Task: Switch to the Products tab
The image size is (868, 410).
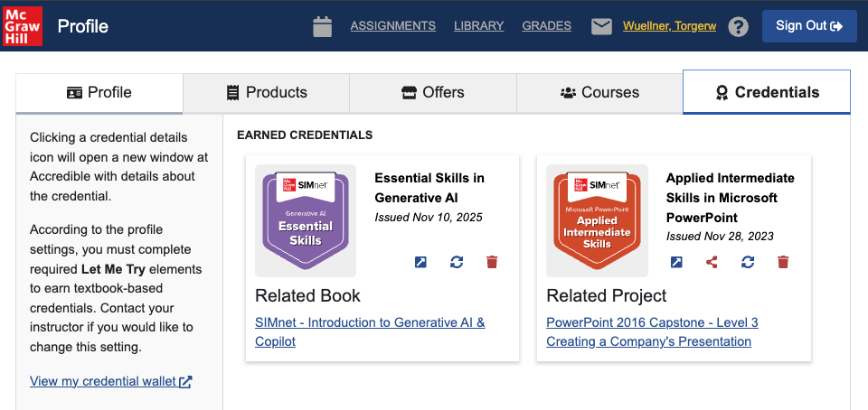Action: [x=266, y=93]
